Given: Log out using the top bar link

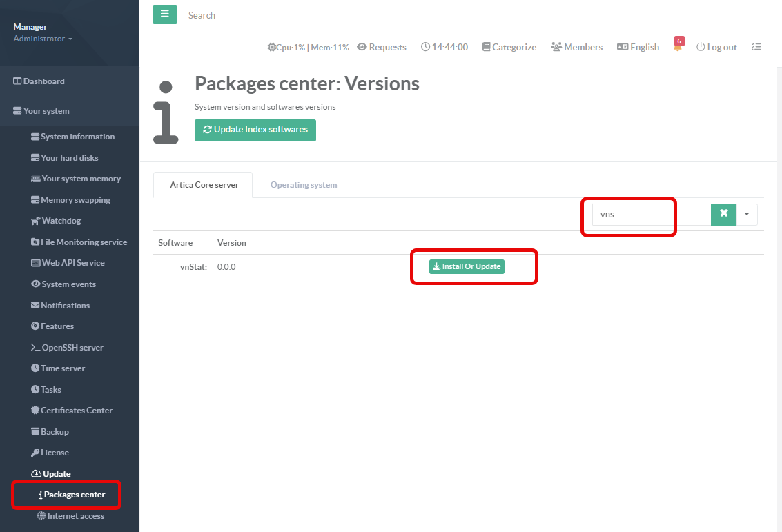Looking at the screenshot, I should (716, 47).
